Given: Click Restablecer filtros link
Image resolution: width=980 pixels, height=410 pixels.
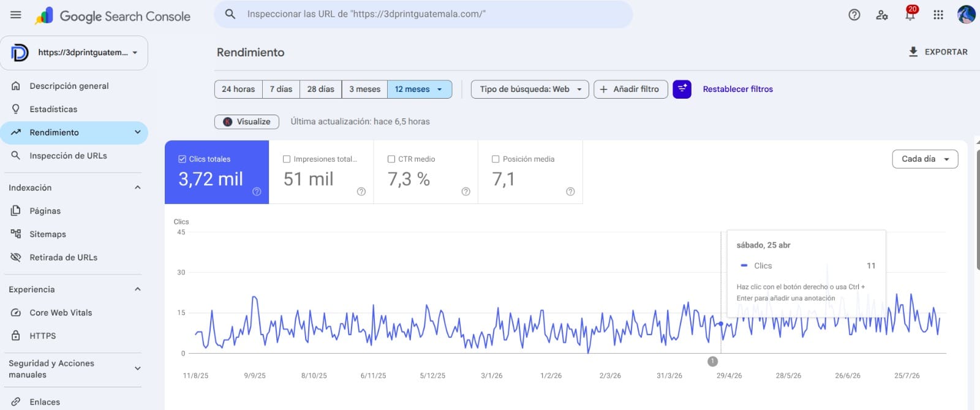Looking at the screenshot, I should [737, 89].
